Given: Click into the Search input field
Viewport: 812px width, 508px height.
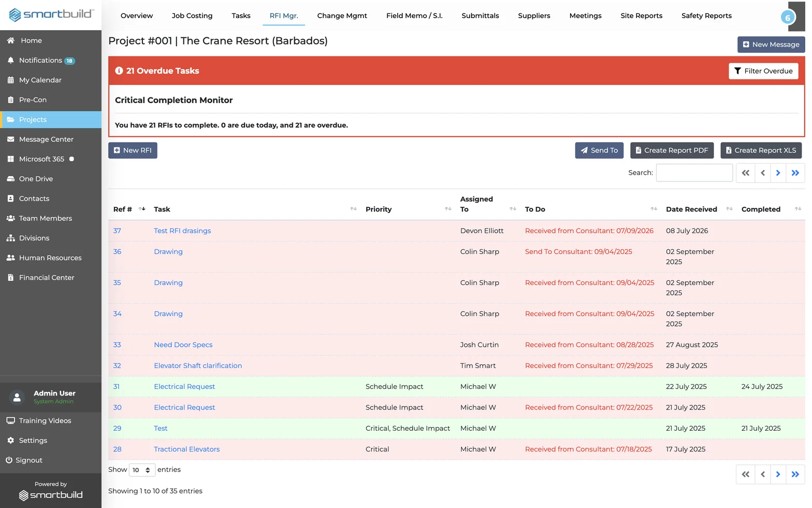Looking at the screenshot, I should click(x=694, y=173).
